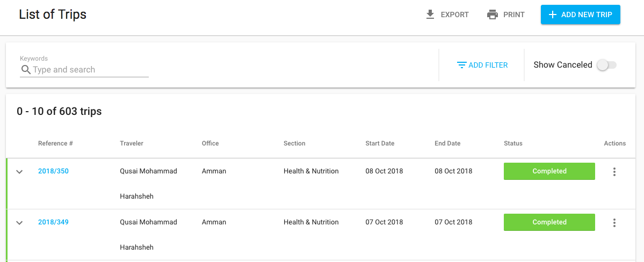Expand trip row 2018/350
The image size is (644, 262).
pos(19,172)
